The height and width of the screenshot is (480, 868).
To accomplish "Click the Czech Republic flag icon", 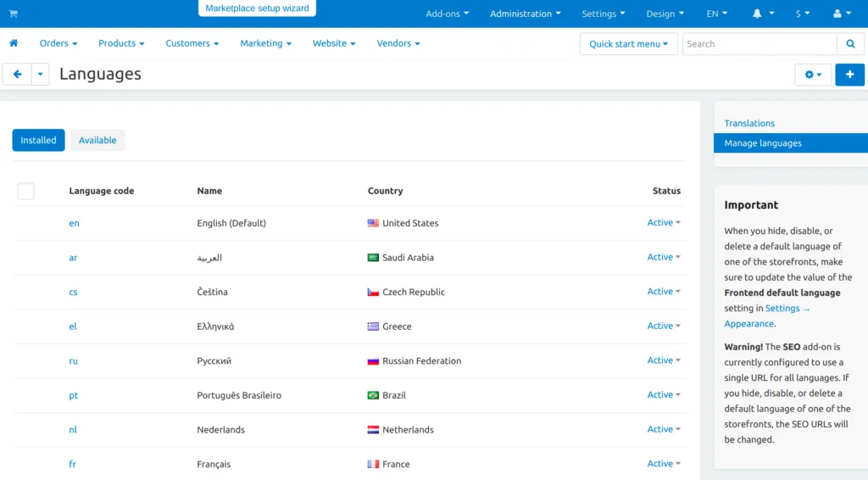I will coord(373,292).
